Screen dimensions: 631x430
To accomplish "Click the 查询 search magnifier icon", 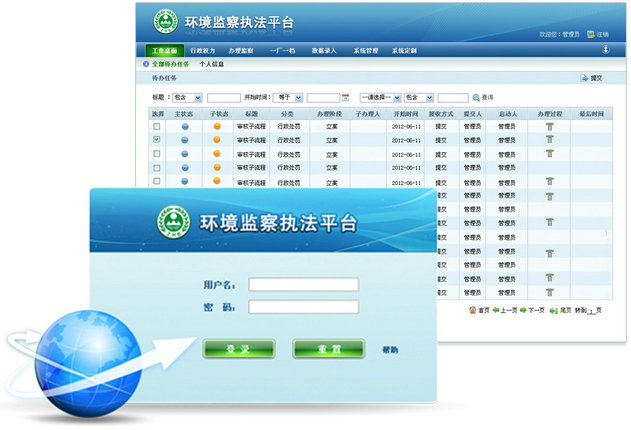I will tap(476, 98).
